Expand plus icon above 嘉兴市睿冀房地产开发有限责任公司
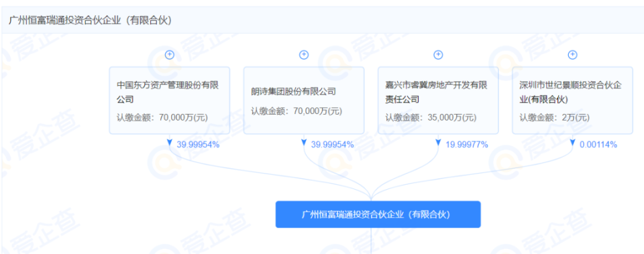Viewport: 644px width, 254px height. [438, 54]
